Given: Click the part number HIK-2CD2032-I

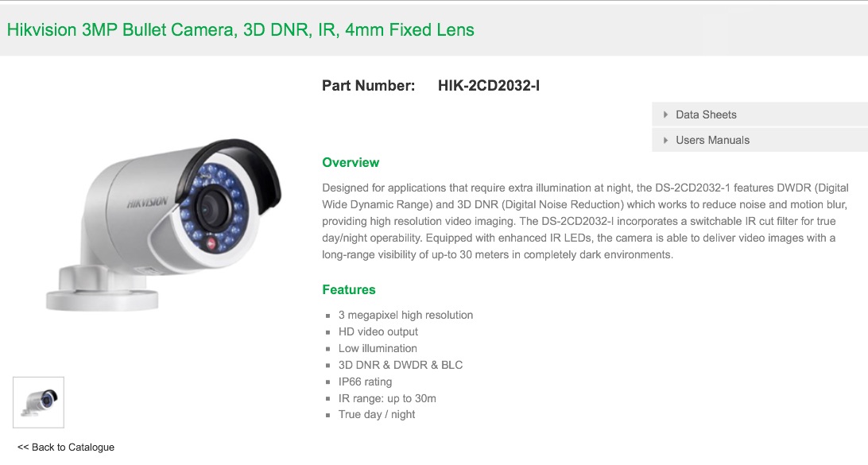Looking at the screenshot, I should pyautogui.click(x=489, y=86).
